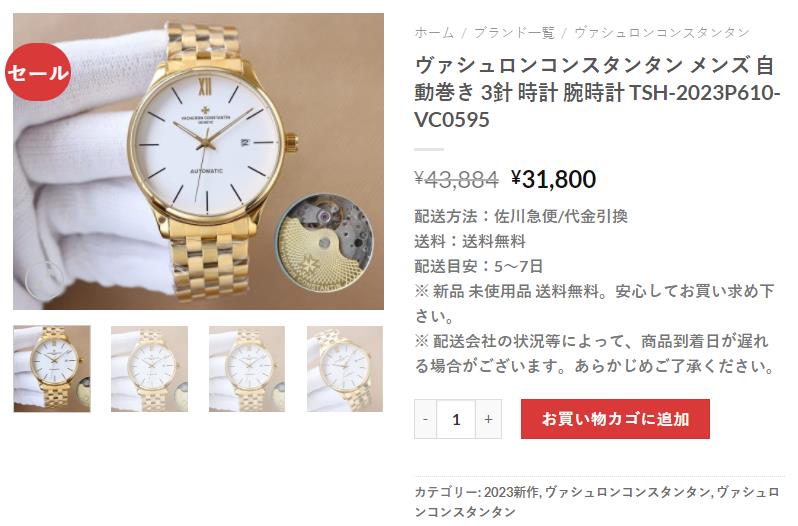This screenshot has height=526, width=798.
Task: Increase quantity with the plus button
Action: click(x=489, y=419)
